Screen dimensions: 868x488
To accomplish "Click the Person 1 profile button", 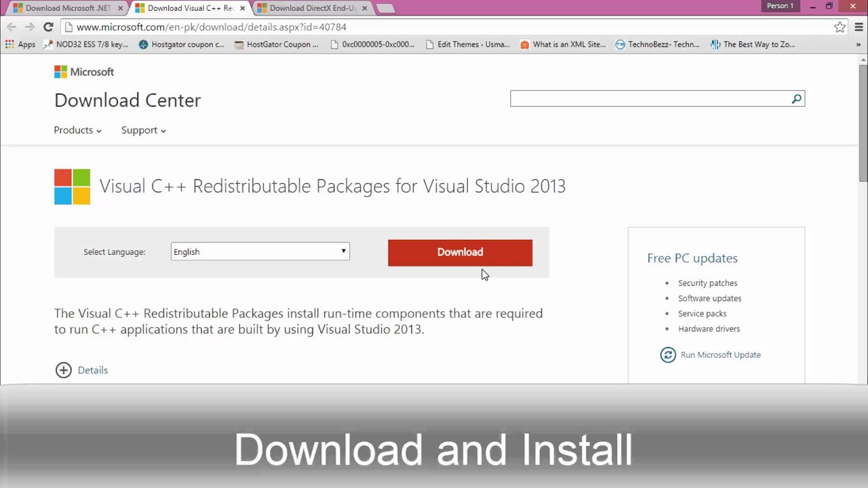I will (x=780, y=6).
